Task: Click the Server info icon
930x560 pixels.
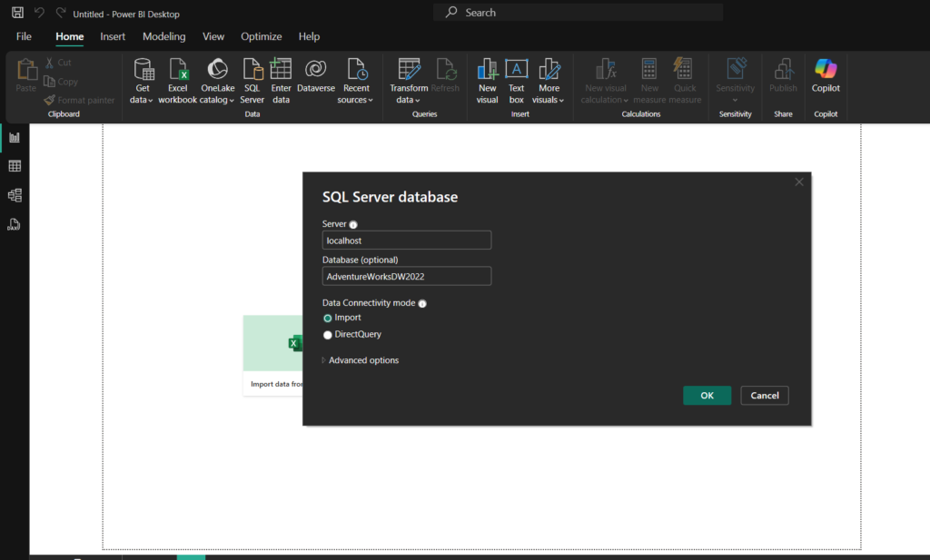Action: pyautogui.click(x=353, y=224)
